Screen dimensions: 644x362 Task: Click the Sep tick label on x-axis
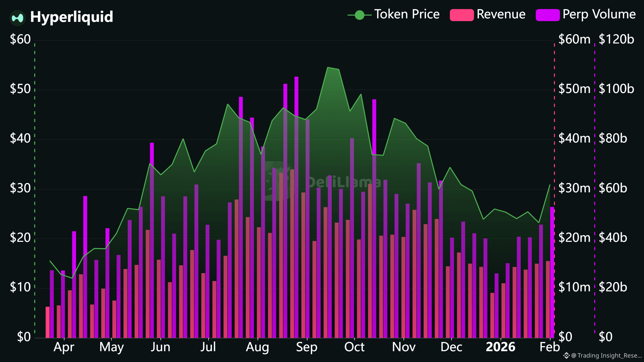[x=307, y=347]
